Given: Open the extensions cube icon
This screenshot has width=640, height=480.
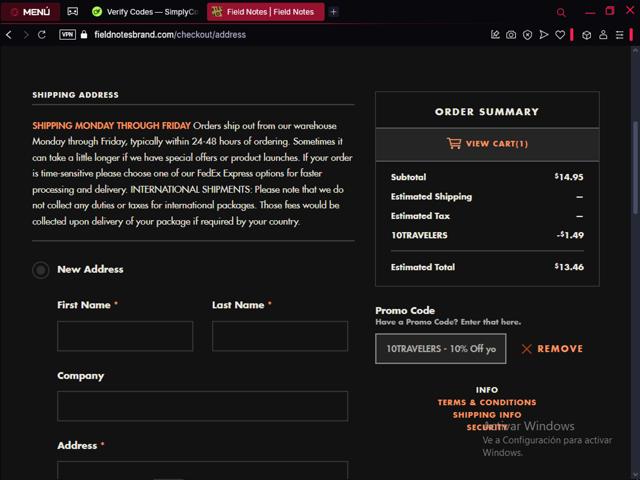Looking at the screenshot, I should point(587,35).
